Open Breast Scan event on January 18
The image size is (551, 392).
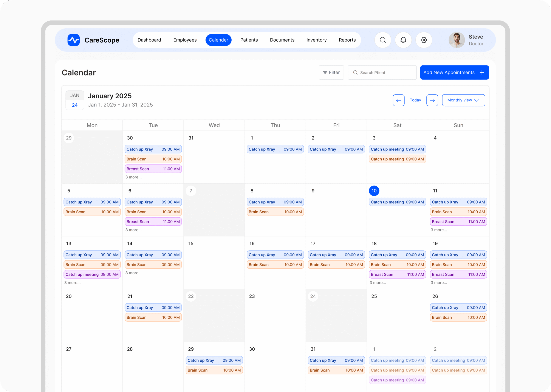coord(397,274)
